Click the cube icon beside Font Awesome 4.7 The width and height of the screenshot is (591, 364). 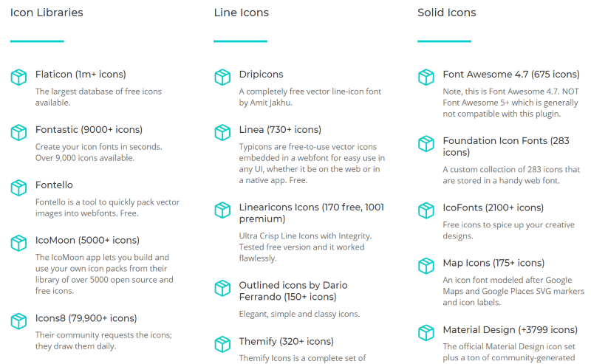pyautogui.click(x=426, y=78)
